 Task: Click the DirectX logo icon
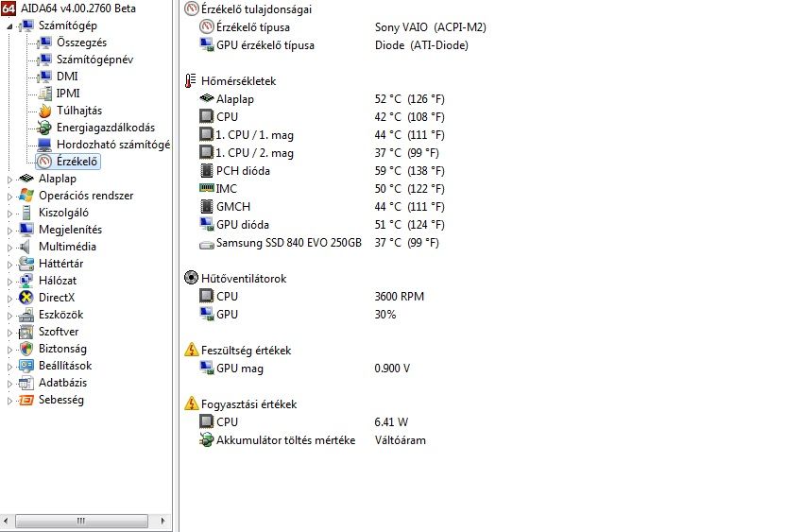(26, 298)
